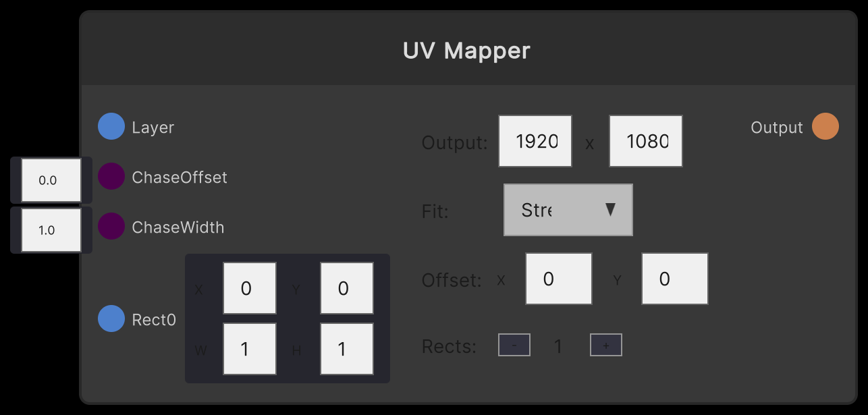
Task: Click the plus button to add a Rect
Action: coord(605,345)
